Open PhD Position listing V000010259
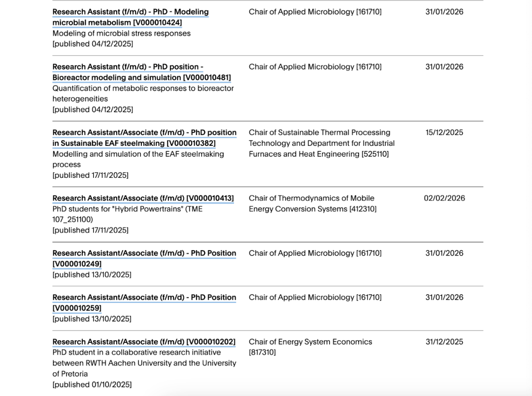Screen dimensions: 532x396 (144, 302)
